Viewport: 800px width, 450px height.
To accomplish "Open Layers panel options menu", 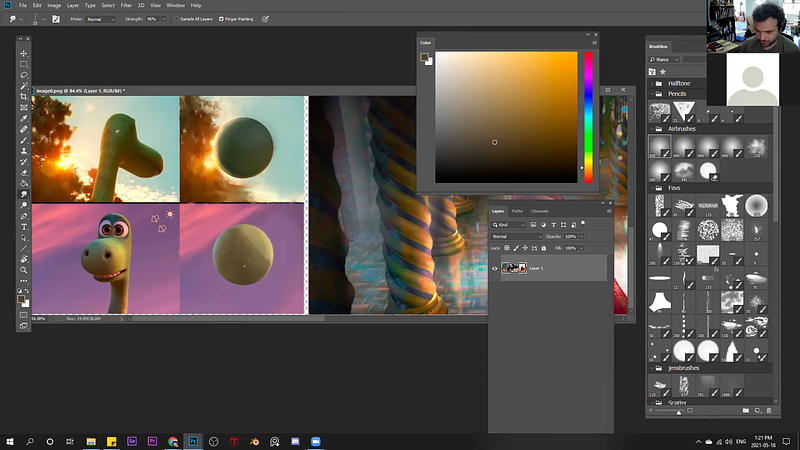I will 609,211.
